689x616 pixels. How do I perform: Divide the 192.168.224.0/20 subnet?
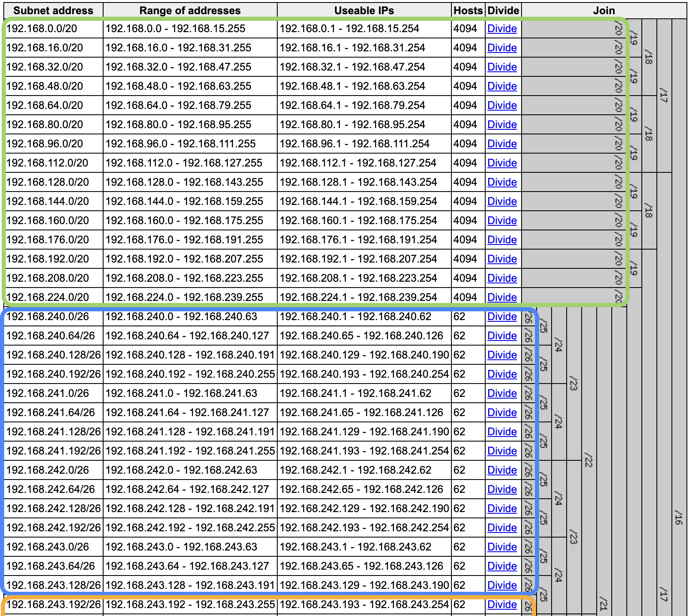point(502,297)
